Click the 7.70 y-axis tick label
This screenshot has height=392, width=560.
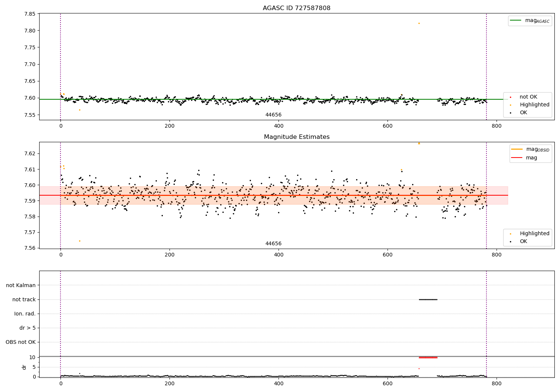pos(29,64)
